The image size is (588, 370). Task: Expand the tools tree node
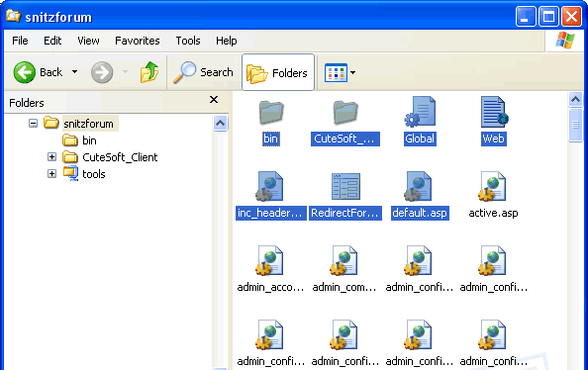(x=51, y=173)
